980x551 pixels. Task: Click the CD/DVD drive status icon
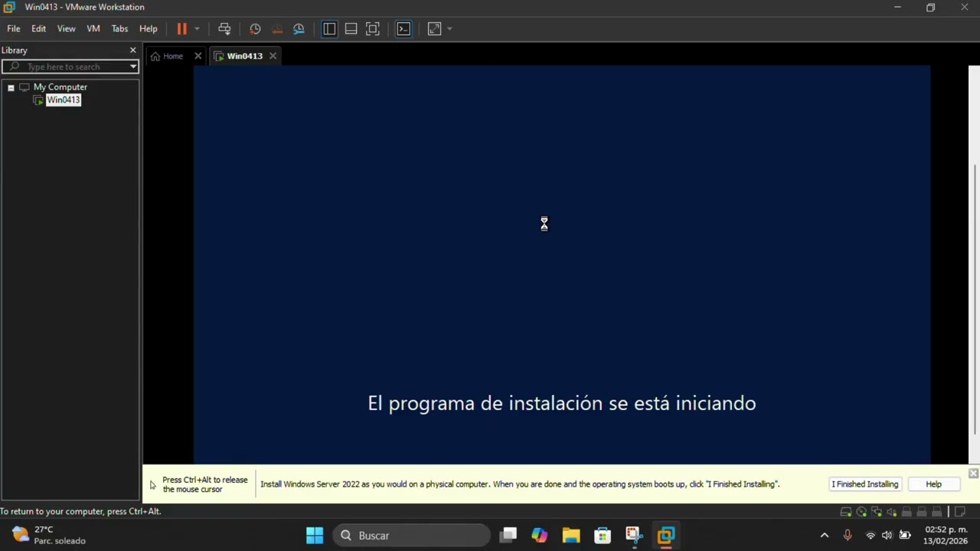pos(861,512)
